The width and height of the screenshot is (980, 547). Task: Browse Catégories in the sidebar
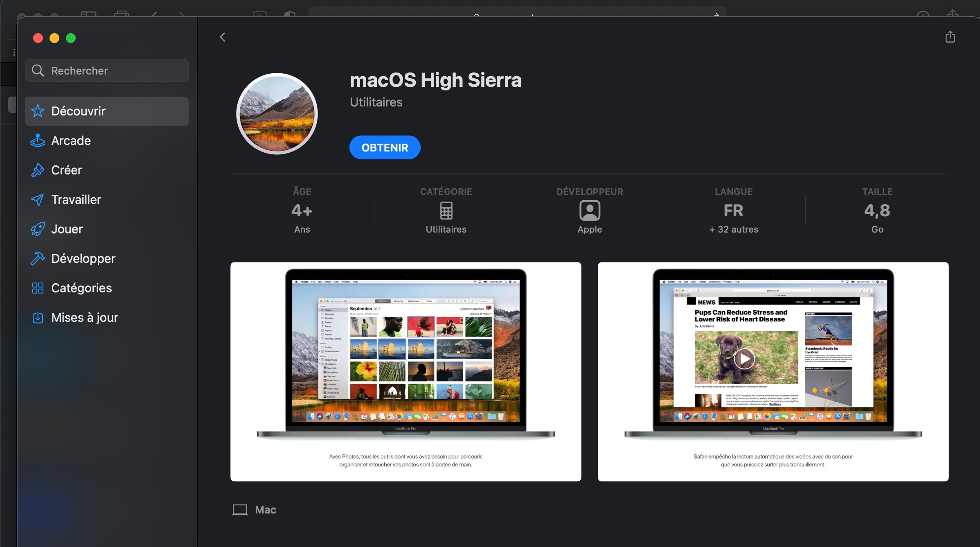click(81, 288)
